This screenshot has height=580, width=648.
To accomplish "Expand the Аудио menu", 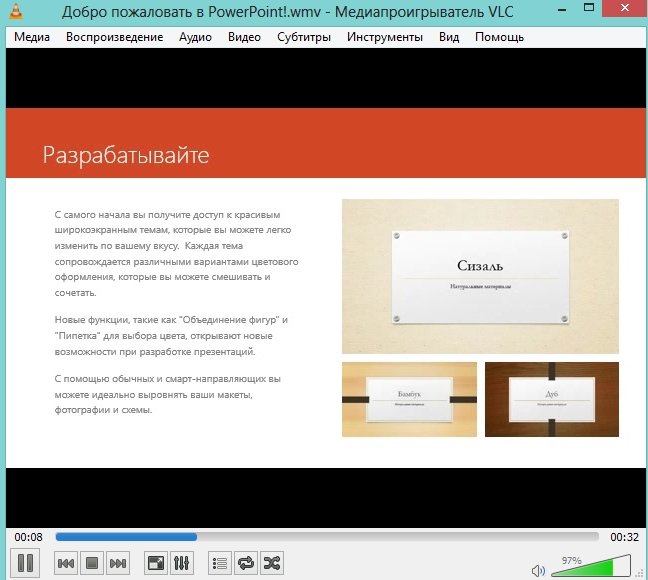I will click(195, 37).
